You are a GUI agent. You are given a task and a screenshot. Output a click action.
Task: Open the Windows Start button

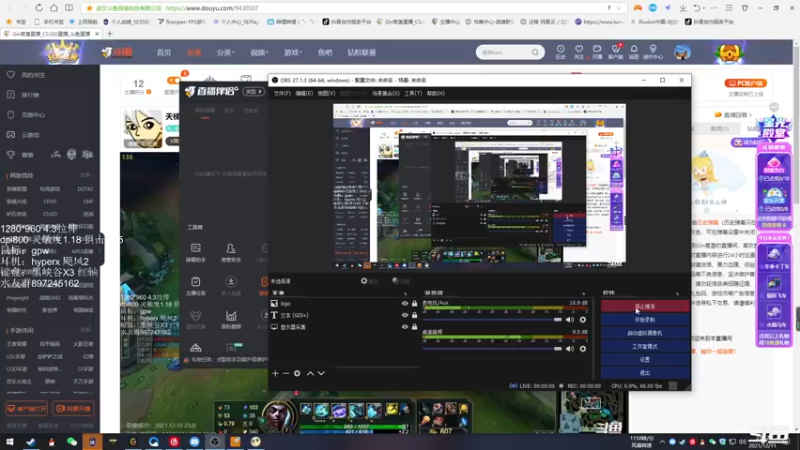coord(10,442)
